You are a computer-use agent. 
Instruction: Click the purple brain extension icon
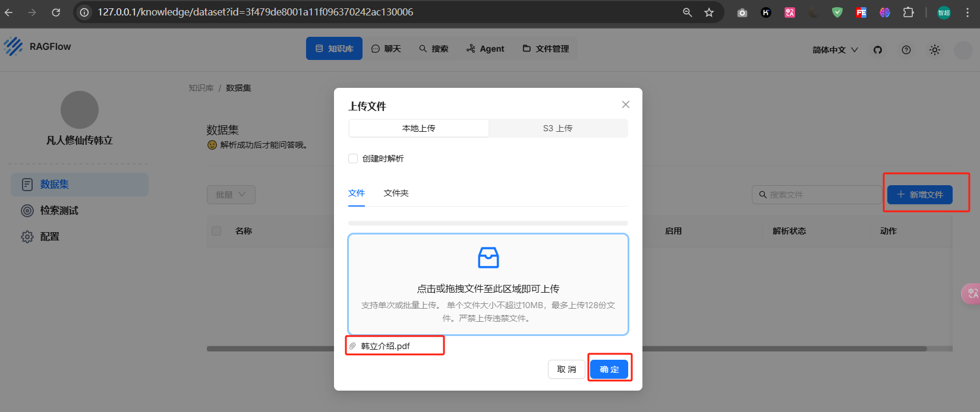coord(885,12)
